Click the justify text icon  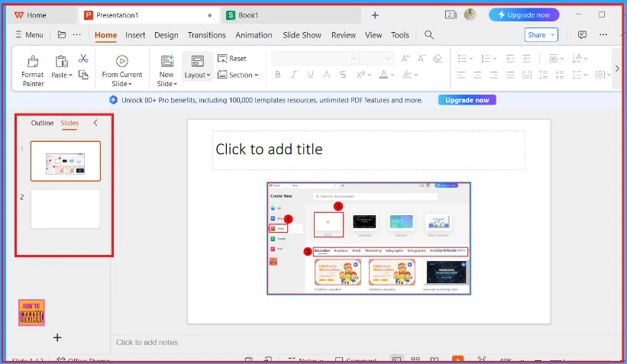[x=510, y=74]
